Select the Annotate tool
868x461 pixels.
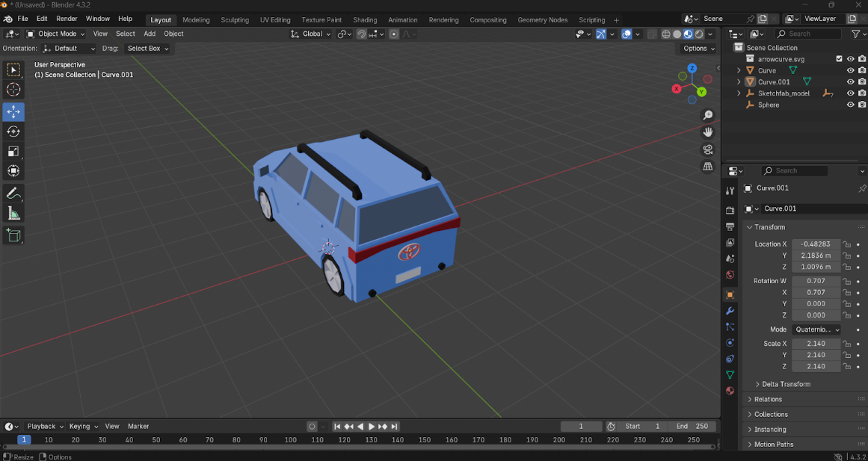coord(13,194)
